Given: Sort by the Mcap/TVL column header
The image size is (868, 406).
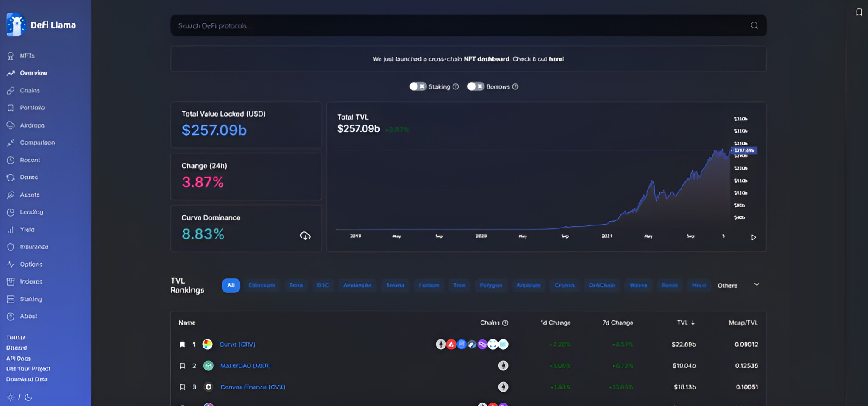Looking at the screenshot, I should pos(743,323).
